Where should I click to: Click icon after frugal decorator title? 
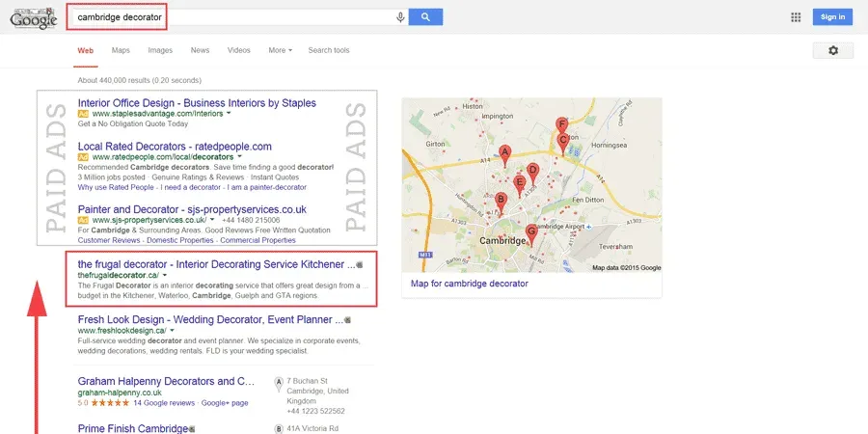pos(360,265)
